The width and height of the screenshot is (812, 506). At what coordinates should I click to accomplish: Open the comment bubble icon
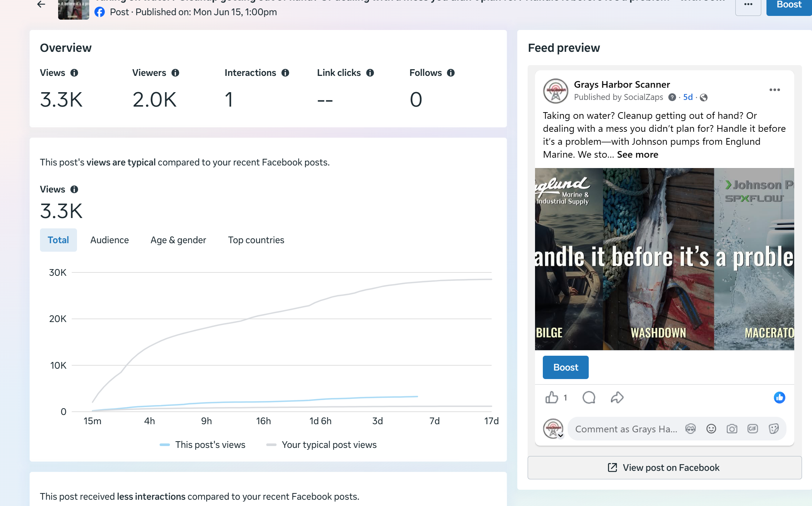[x=589, y=398]
